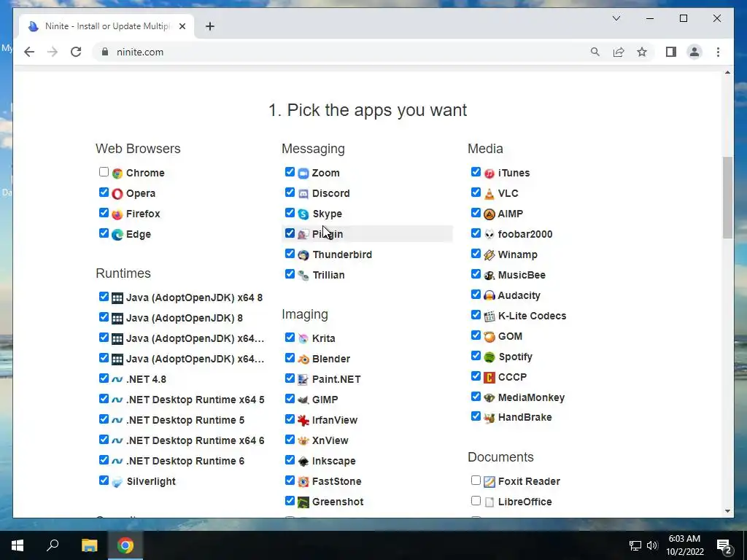The width and height of the screenshot is (747, 560).
Task: Uncheck the Pidgin checkbox
Action: pyautogui.click(x=290, y=233)
